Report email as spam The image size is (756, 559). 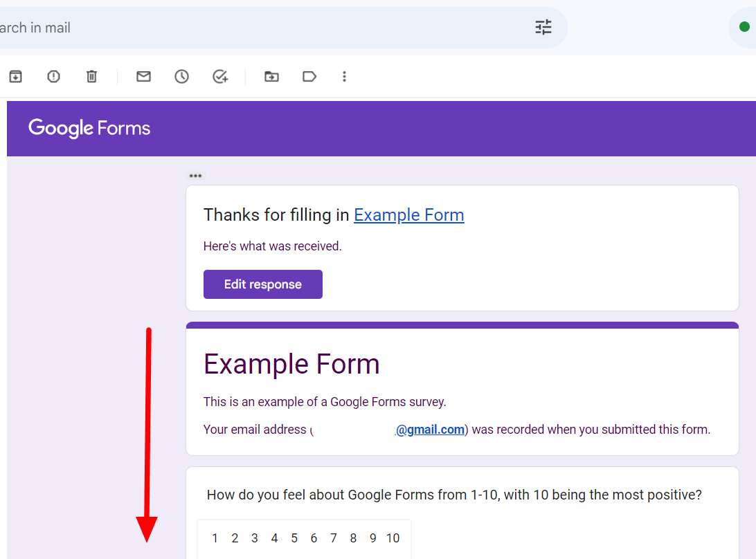53,77
